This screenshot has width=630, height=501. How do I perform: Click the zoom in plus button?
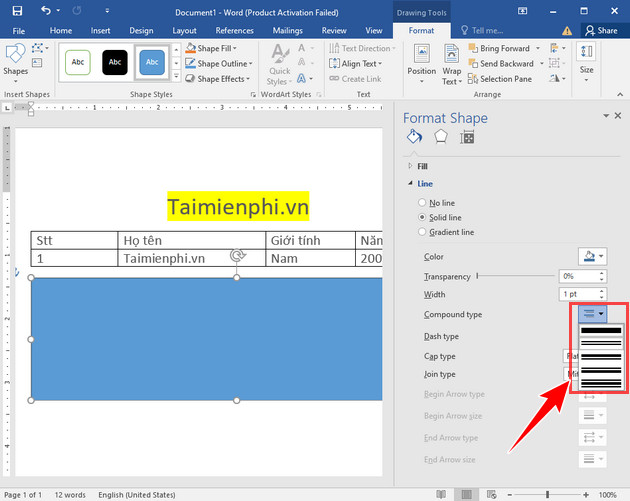click(586, 495)
